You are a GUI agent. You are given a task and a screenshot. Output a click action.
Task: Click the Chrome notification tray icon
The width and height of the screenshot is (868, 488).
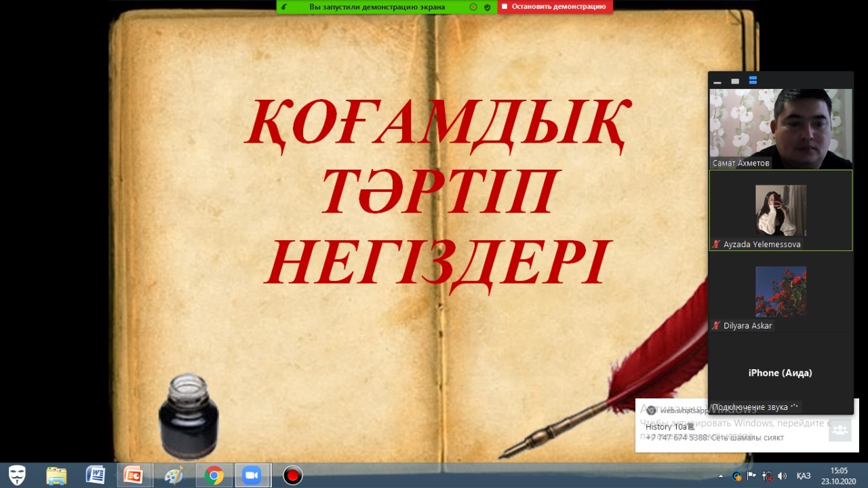click(737, 476)
